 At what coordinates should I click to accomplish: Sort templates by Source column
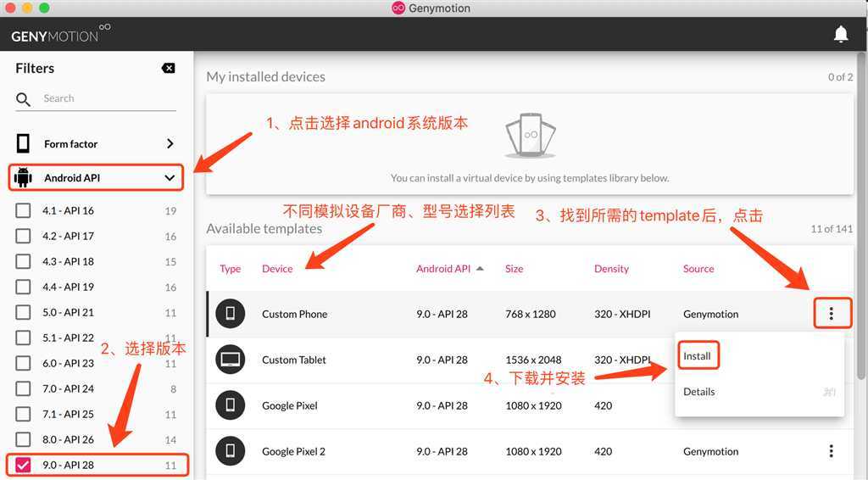pyautogui.click(x=698, y=269)
